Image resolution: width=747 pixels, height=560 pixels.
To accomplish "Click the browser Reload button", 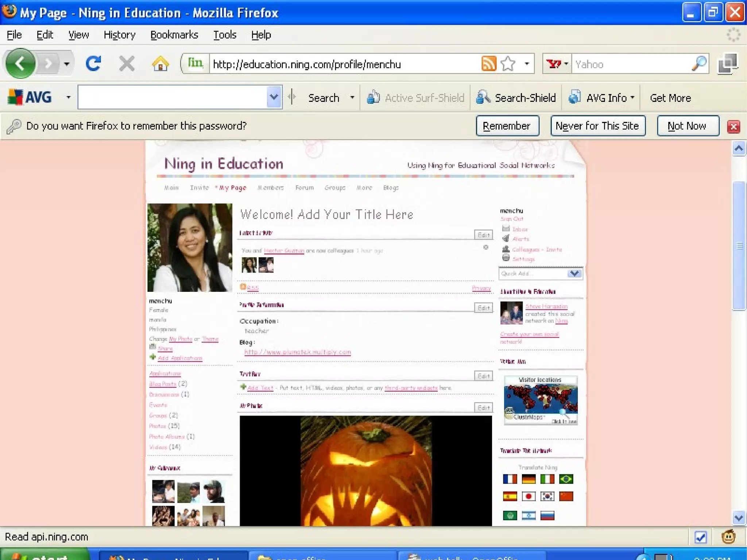I will click(93, 63).
